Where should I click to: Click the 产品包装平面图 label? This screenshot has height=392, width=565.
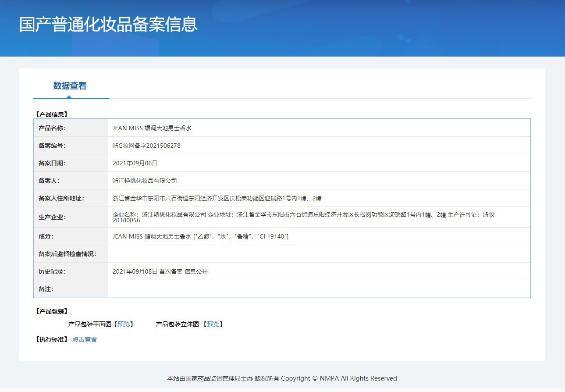[90, 324]
